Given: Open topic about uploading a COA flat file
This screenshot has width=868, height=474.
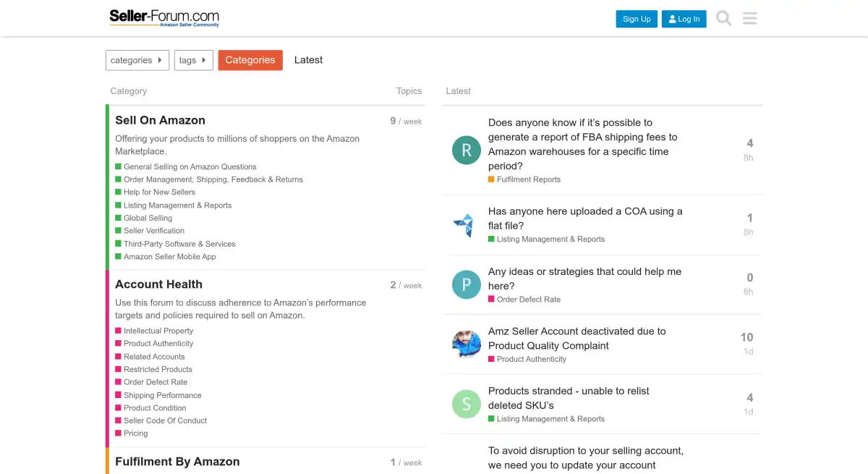Looking at the screenshot, I should (584, 218).
